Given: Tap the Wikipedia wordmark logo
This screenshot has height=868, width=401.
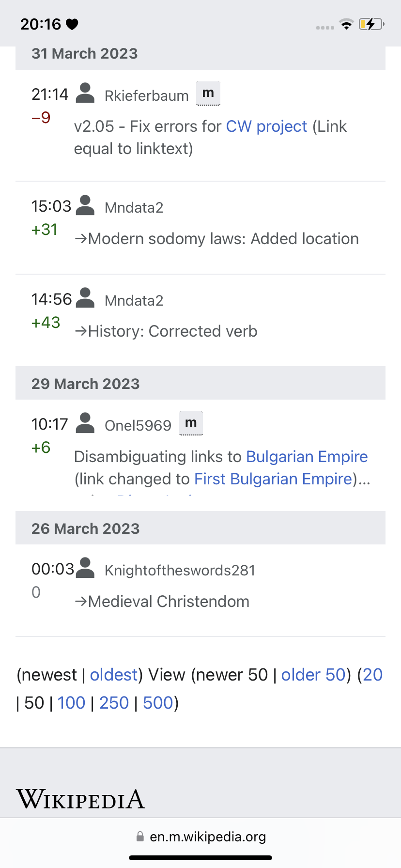Looking at the screenshot, I should (80, 799).
